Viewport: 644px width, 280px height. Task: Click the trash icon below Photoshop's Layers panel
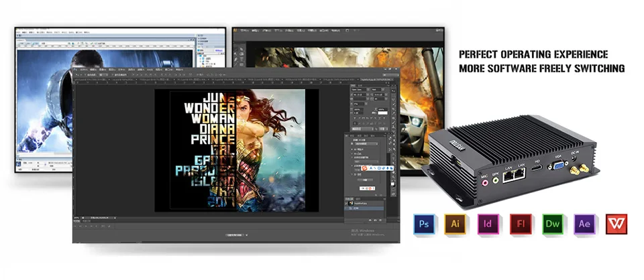tap(380, 220)
